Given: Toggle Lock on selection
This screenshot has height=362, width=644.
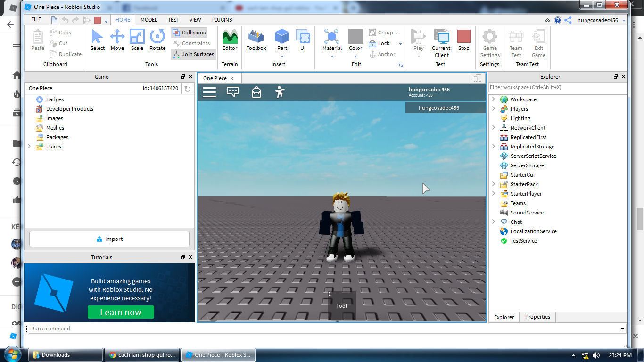Looking at the screenshot, I should pyautogui.click(x=380, y=43).
